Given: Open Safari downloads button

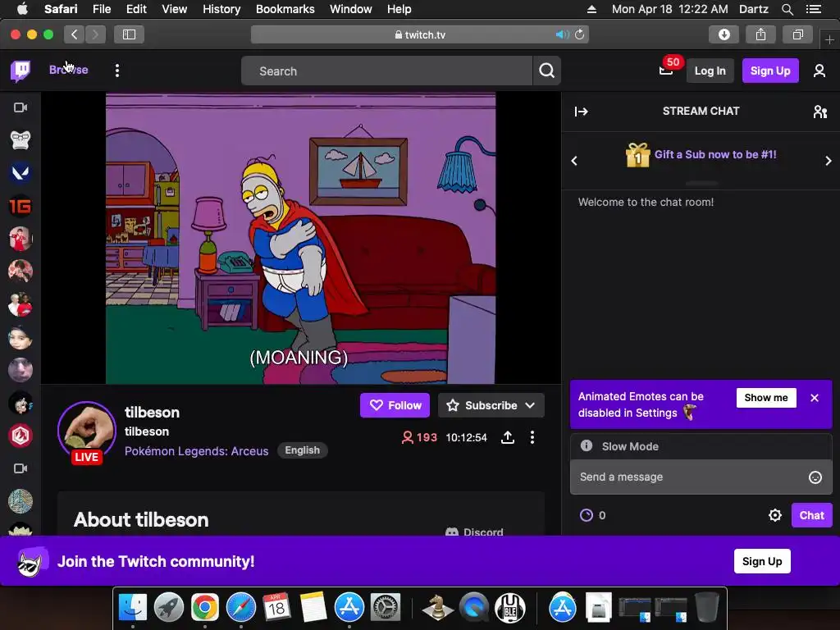Looking at the screenshot, I should pos(724,34).
